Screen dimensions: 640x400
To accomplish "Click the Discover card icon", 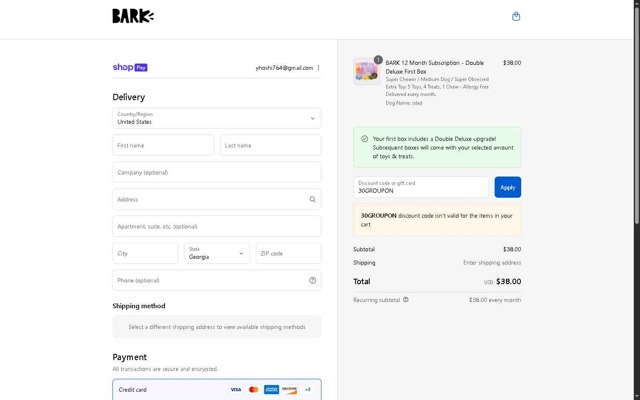I will (289, 389).
